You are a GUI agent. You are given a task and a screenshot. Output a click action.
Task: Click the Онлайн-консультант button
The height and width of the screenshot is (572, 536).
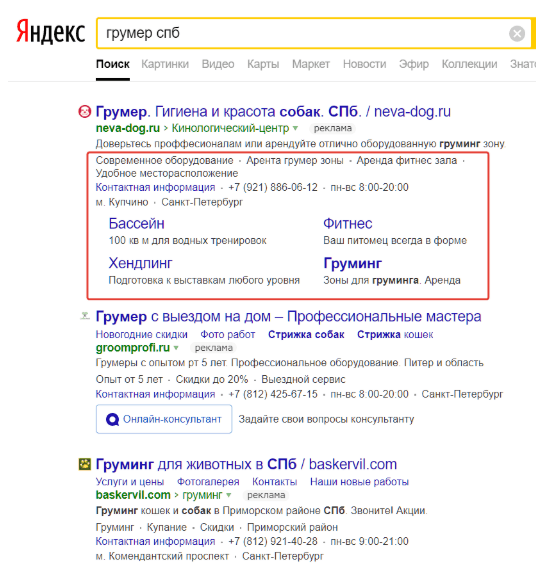164,419
